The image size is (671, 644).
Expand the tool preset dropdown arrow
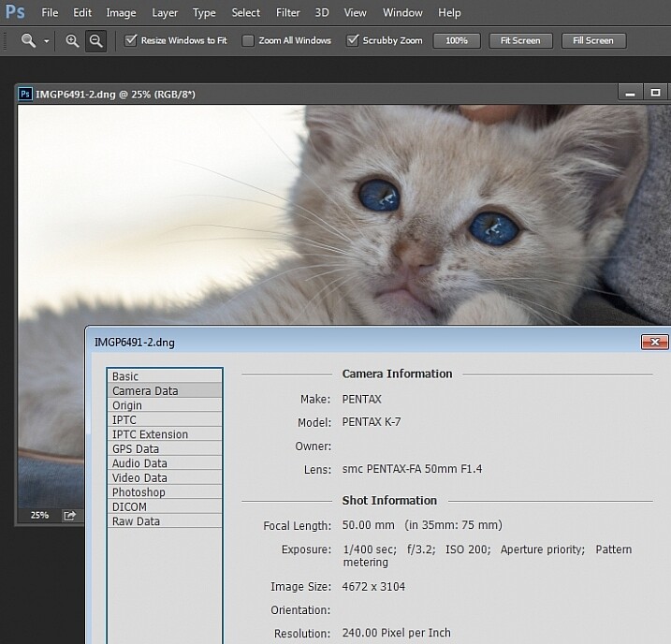coord(46,41)
